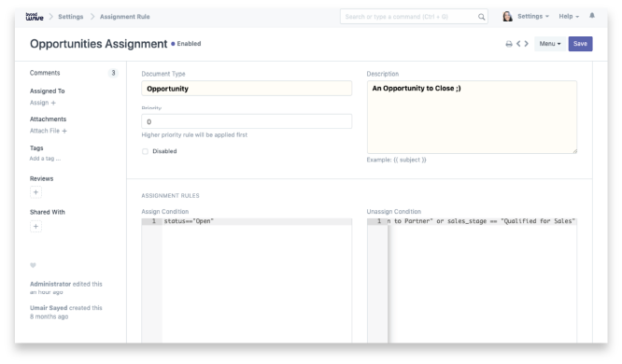Navigate to Assignment Rule breadcrumb

coord(125,17)
